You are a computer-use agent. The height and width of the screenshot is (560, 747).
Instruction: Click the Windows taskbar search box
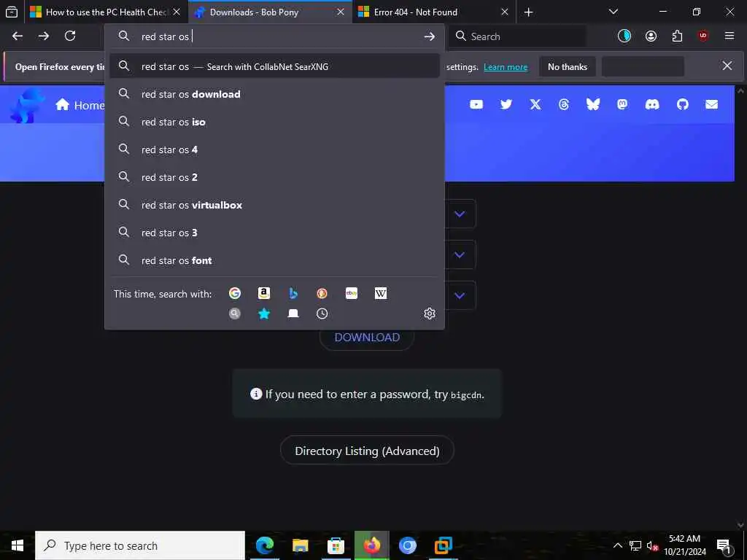pyautogui.click(x=140, y=545)
